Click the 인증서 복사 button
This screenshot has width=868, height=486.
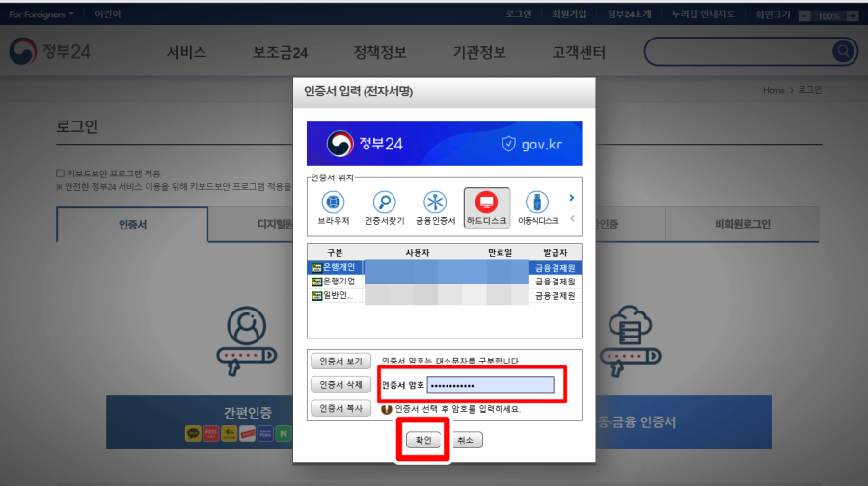point(340,409)
